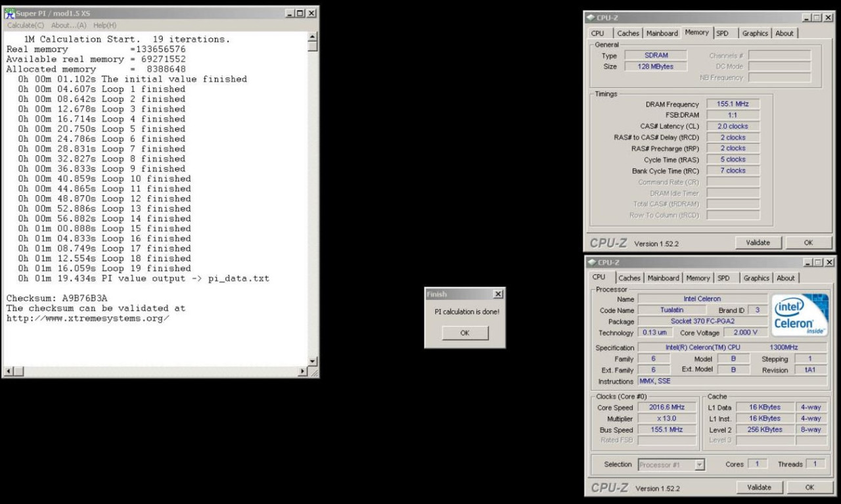Open the Help(H) menu in Super PI
The image size is (841, 504).
pyautogui.click(x=104, y=25)
